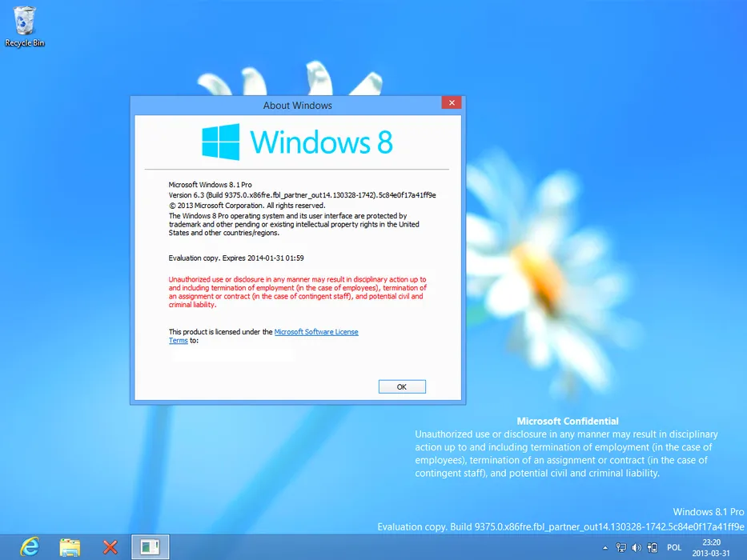The width and height of the screenshot is (747, 560).
Task: Click the red unauthorized use warning text
Action: [x=297, y=292]
